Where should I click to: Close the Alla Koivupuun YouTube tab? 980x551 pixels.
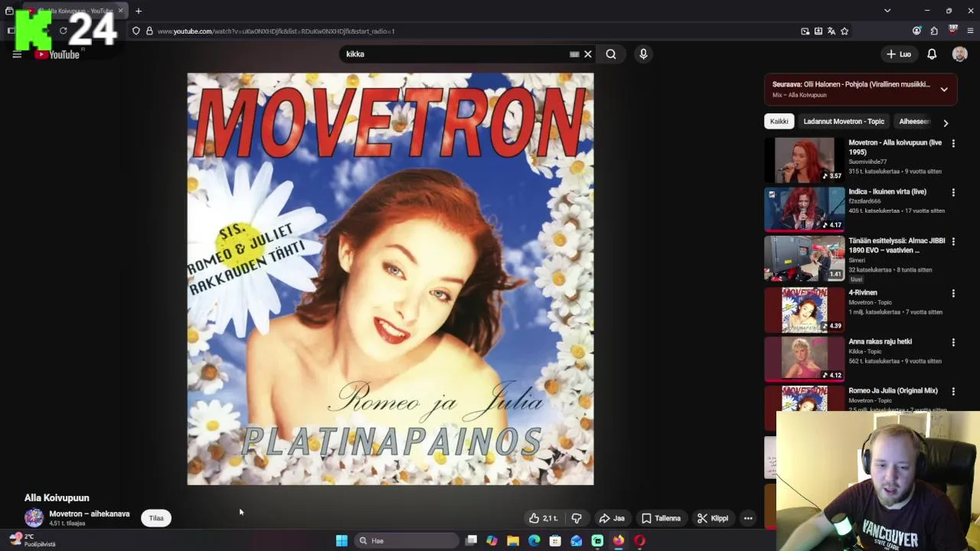(x=120, y=11)
